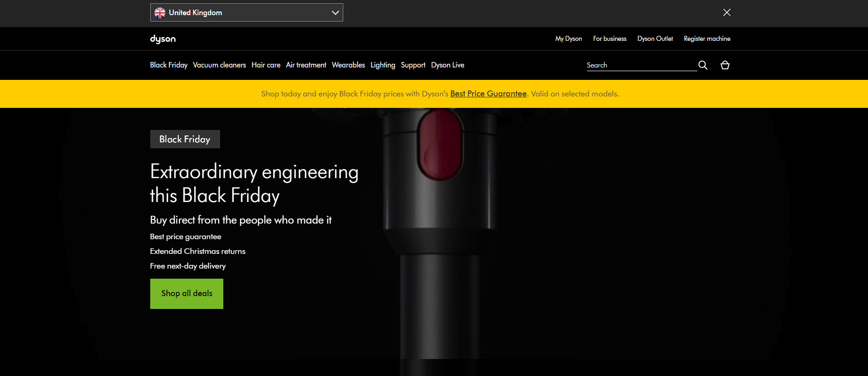Open the United Kingdom country dropdown

[246, 12]
